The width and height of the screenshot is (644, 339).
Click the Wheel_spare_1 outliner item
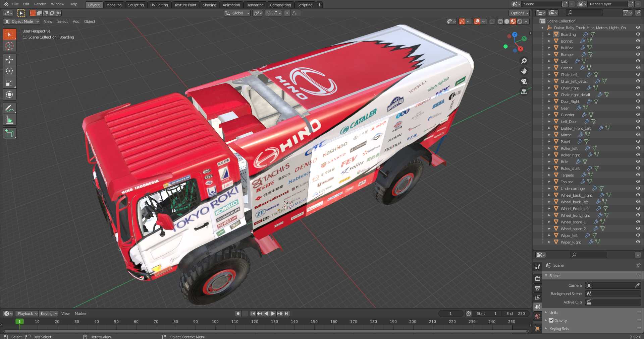click(x=573, y=222)
